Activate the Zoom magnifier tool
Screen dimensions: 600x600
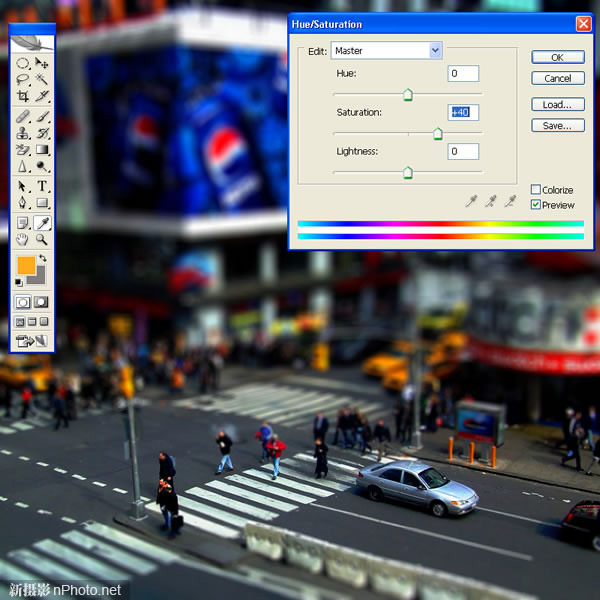pos(42,240)
